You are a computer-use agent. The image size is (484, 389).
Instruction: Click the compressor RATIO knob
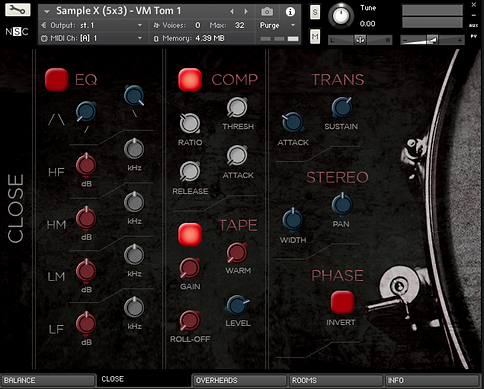[190, 124]
